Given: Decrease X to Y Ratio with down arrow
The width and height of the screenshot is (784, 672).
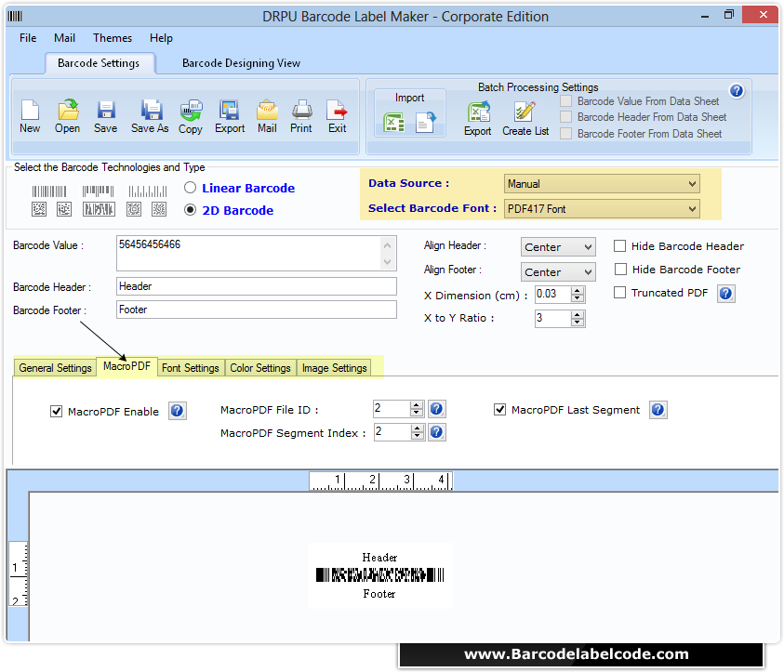Looking at the screenshot, I should [578, 322].
